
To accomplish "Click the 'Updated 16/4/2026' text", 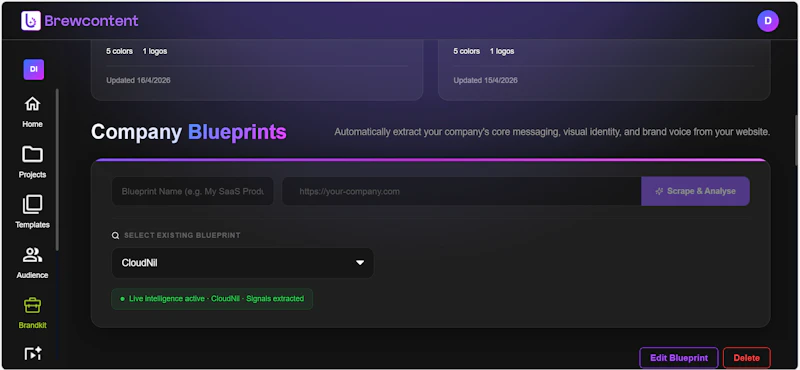I will click(138, 80).
